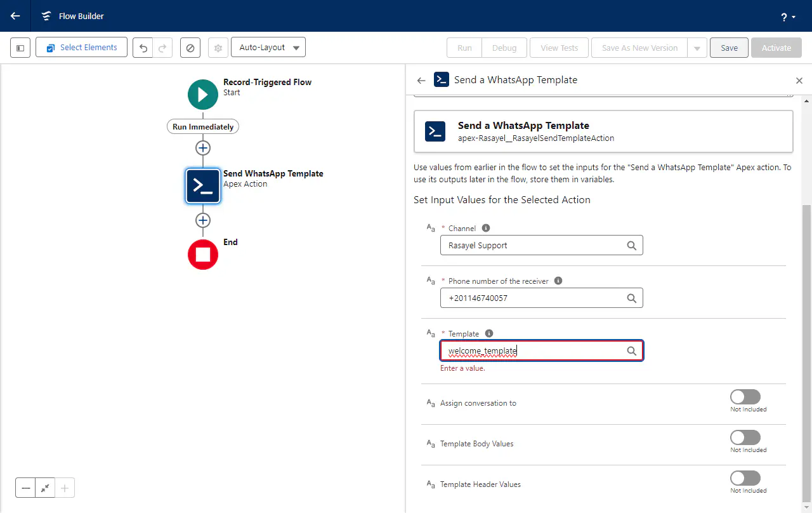
Task: Toggle Assign conversation to inclusion
Action: (745, 397)
